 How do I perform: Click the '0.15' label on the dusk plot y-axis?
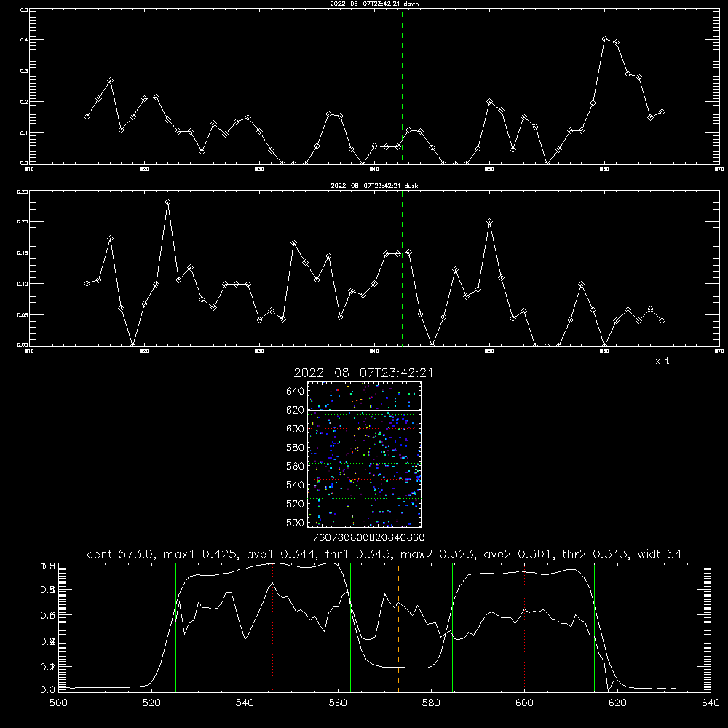23,253
